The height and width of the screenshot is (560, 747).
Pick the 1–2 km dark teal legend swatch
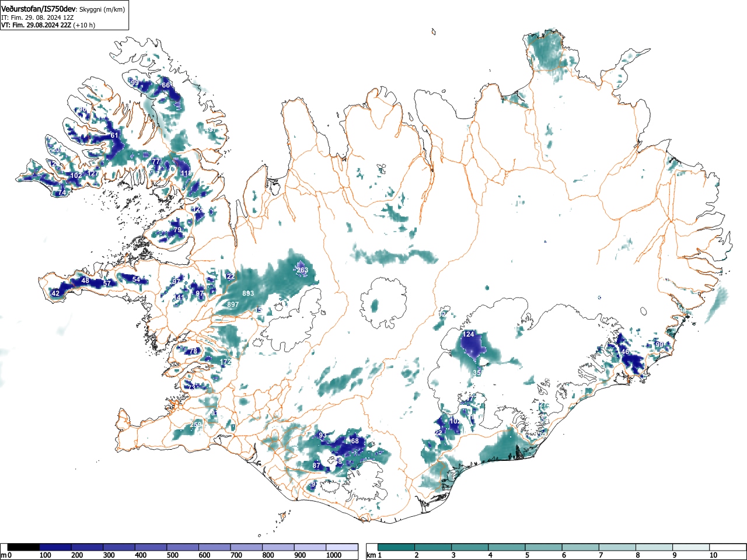pos(397,547)
